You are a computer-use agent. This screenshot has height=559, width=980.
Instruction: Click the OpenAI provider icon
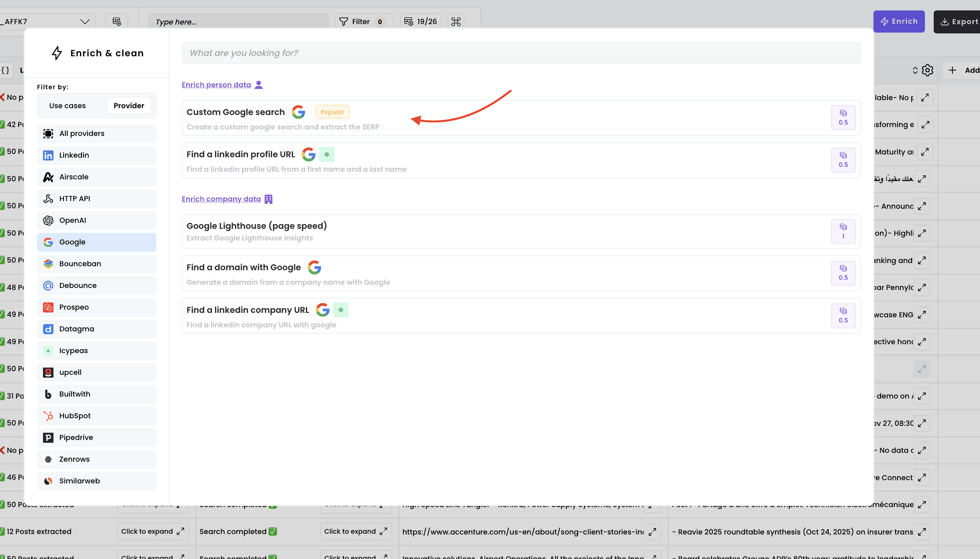[48, 220]
